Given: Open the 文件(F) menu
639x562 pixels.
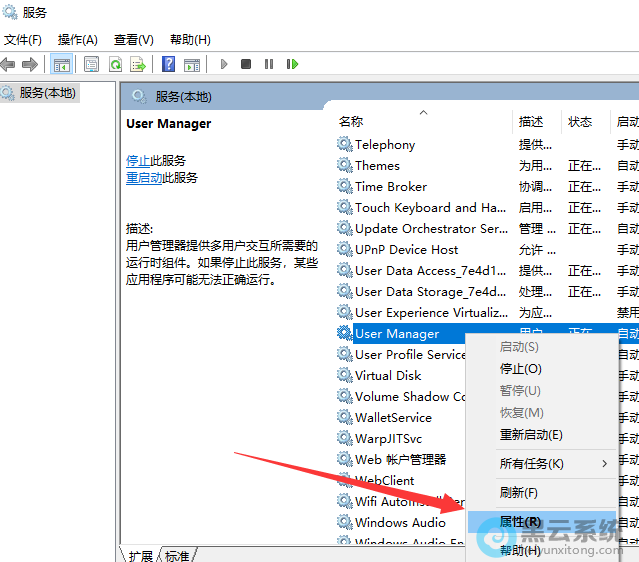Looking at the screenshot, I should pyautogui.click(x=22, y=39).
